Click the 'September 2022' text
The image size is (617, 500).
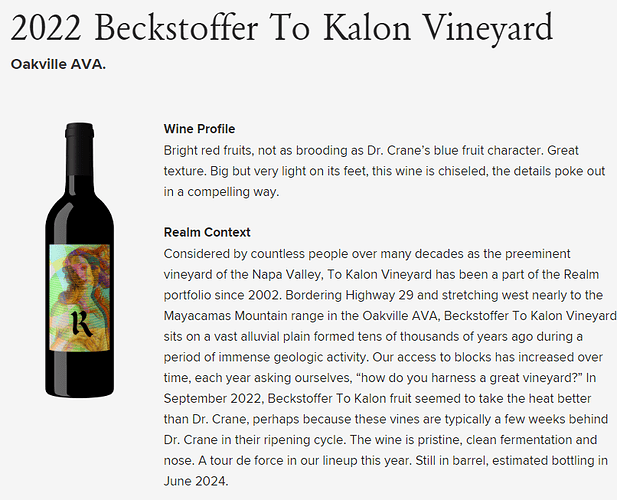(x=212, y=398)
